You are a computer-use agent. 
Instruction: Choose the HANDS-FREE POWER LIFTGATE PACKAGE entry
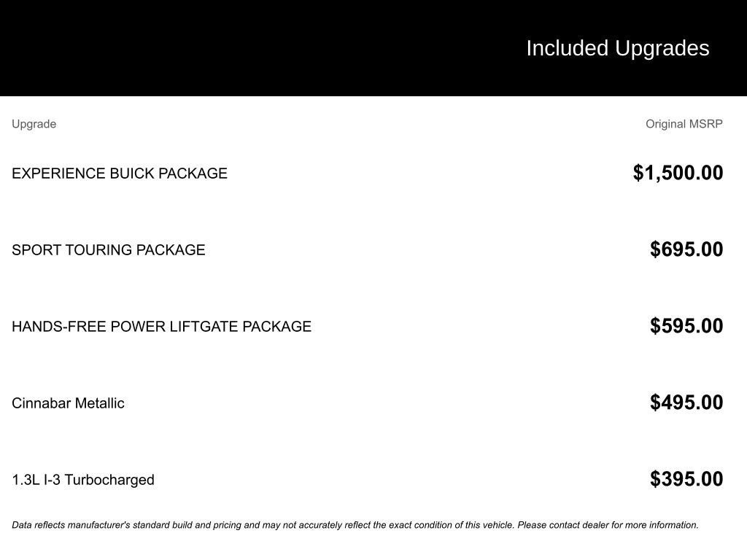coord(161,327)
